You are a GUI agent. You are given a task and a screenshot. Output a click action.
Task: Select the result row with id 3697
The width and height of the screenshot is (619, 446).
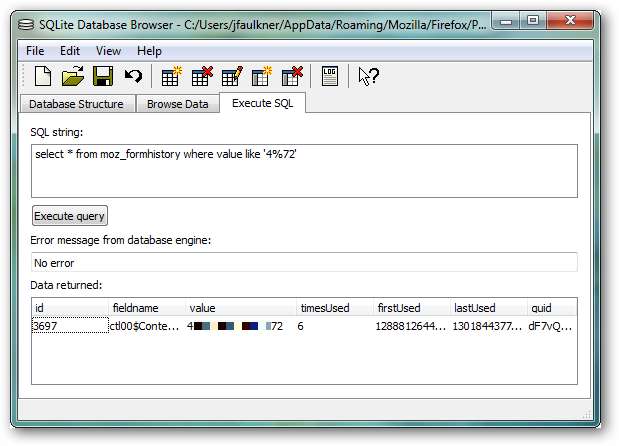pos(69,326)
